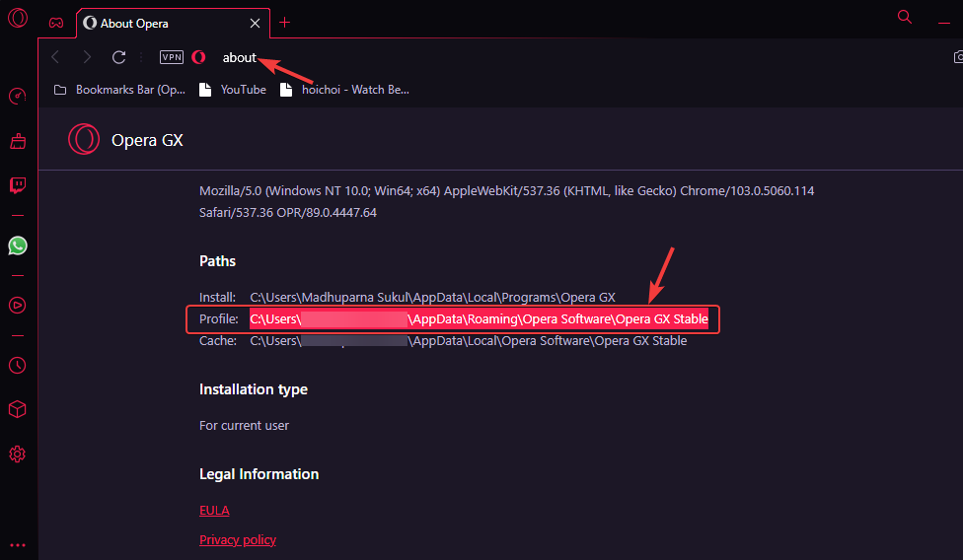The height and width of the screenshot is (560, 963).
Task: Click the Opera icon in address bar
Action: pyautogui.click(x=198, y=57)
